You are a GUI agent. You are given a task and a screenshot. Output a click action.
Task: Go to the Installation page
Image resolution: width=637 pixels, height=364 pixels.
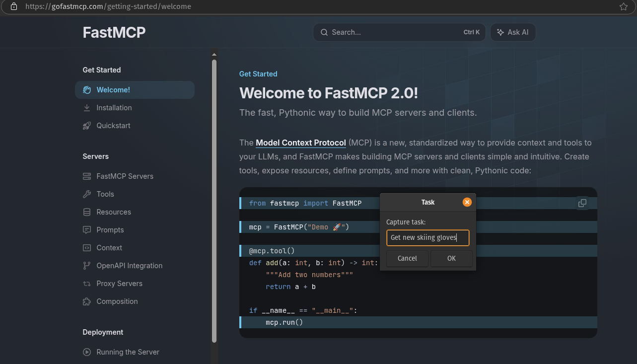point(135,108)
